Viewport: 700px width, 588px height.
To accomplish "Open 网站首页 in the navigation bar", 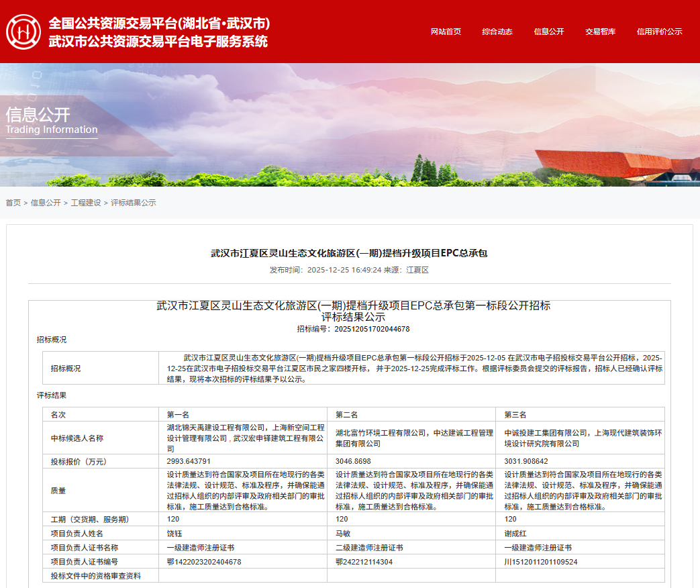I will (x=446, y=31).
